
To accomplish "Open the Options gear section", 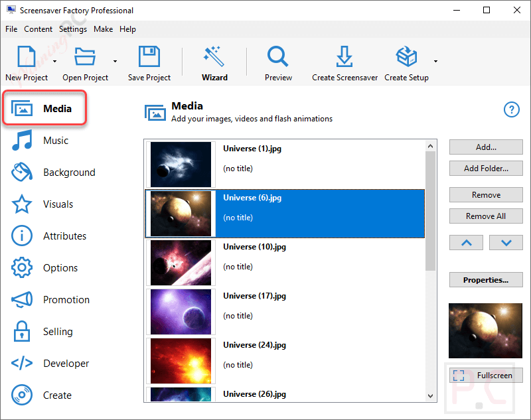I will click(44, 267).
